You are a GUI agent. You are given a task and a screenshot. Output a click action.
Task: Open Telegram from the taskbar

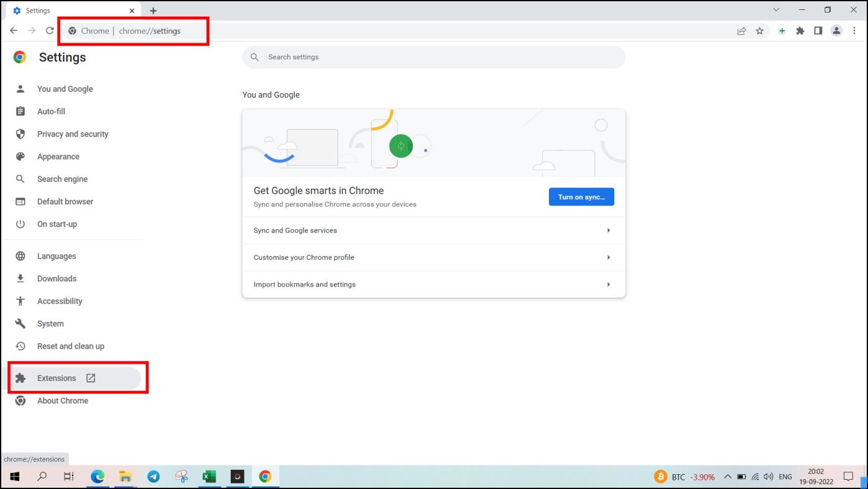click(154, 477)
